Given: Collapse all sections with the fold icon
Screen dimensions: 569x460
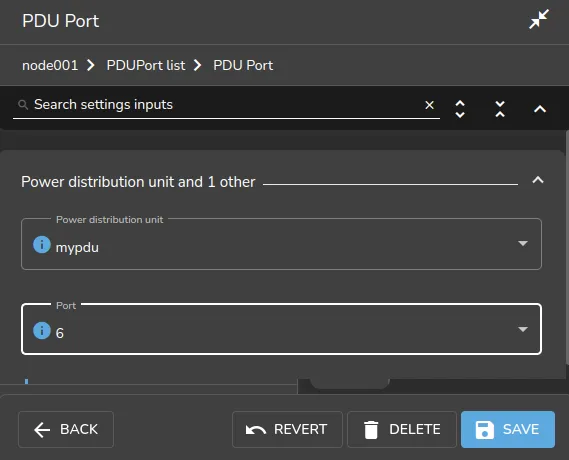Looking at the screenshot, I should point(500,109).
